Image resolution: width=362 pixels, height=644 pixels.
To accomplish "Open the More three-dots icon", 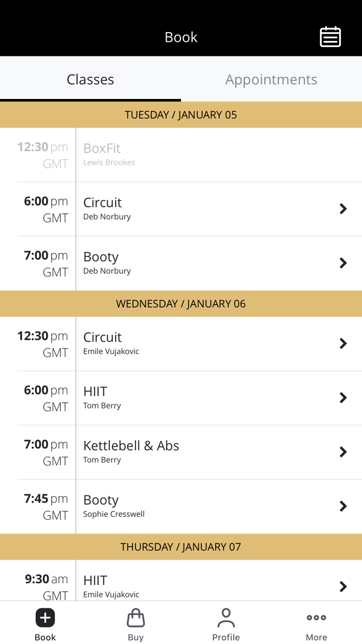I will coord(316,618).
